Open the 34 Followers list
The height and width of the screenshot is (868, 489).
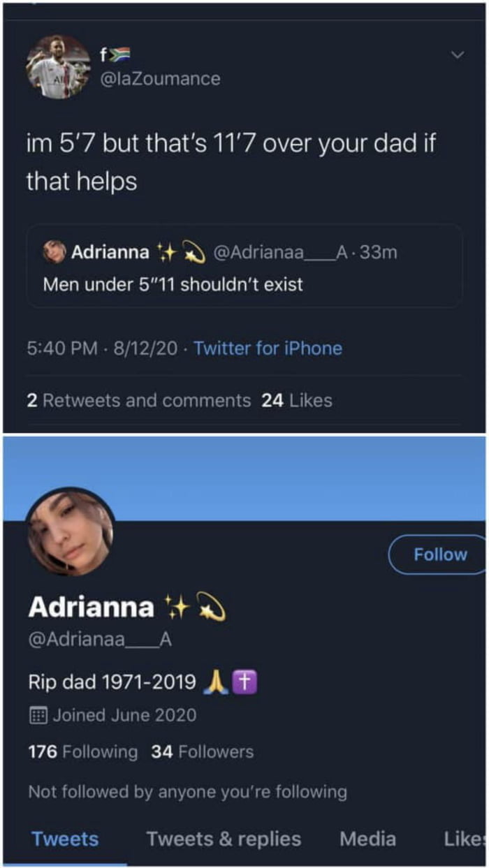pos(202,752)
